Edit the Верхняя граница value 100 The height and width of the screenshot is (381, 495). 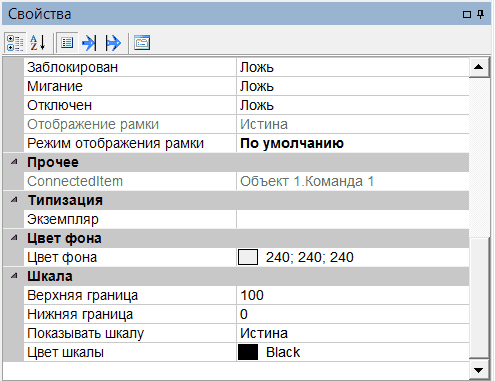(x=353, y=295)
